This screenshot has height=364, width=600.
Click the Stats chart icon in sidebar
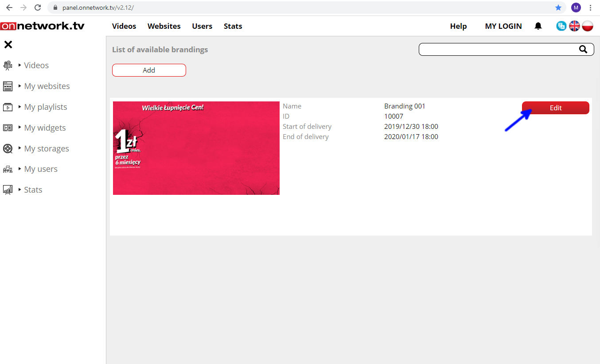(x=8, y=190)
